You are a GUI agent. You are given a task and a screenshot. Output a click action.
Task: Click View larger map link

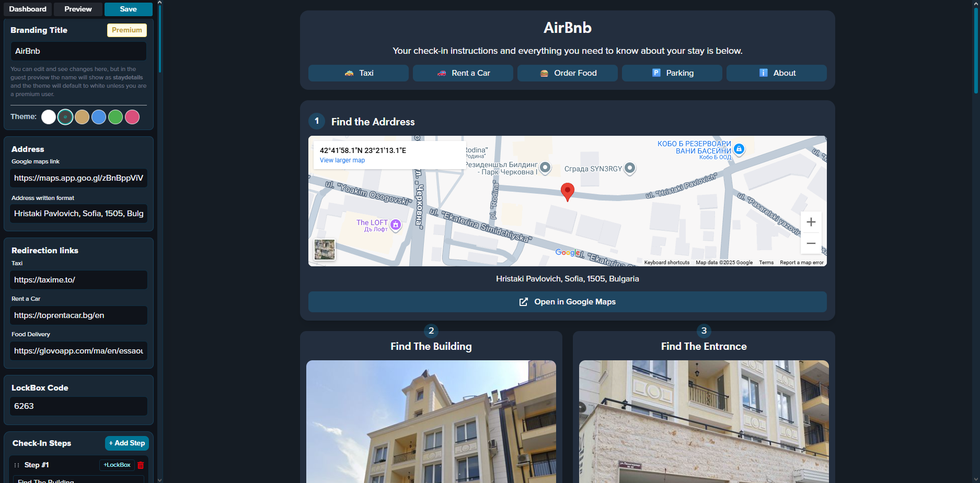click(342, 160)
